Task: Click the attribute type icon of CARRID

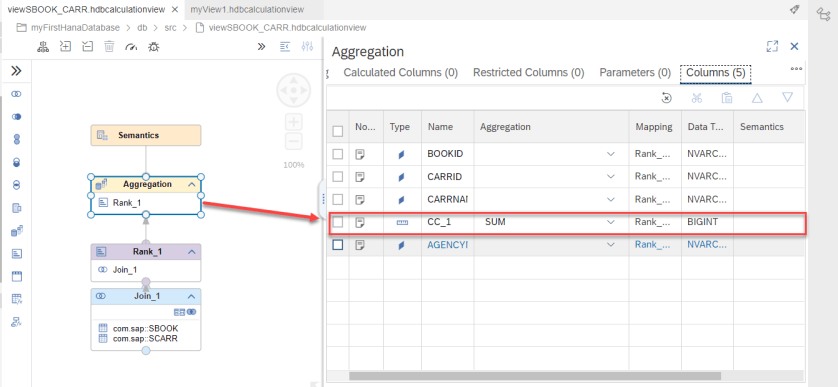Action: pyautogui.click(x=402, y=177)
